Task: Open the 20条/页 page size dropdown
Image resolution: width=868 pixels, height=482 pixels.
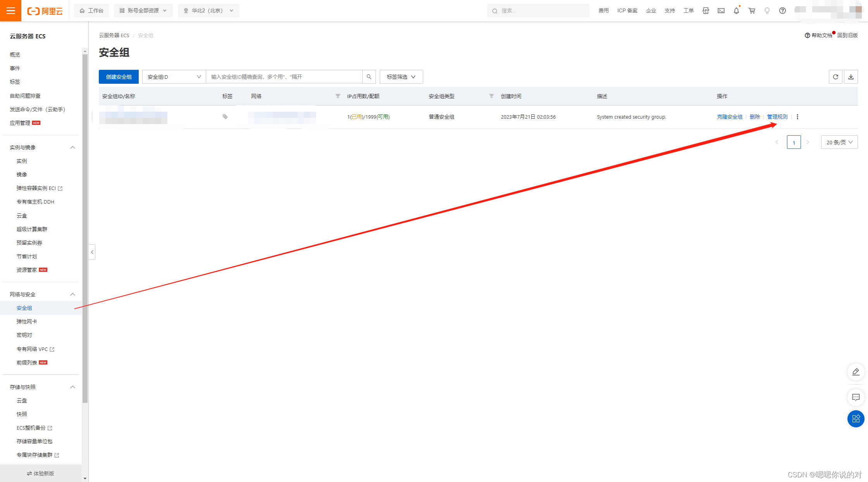Action: [x=839, y=142]
